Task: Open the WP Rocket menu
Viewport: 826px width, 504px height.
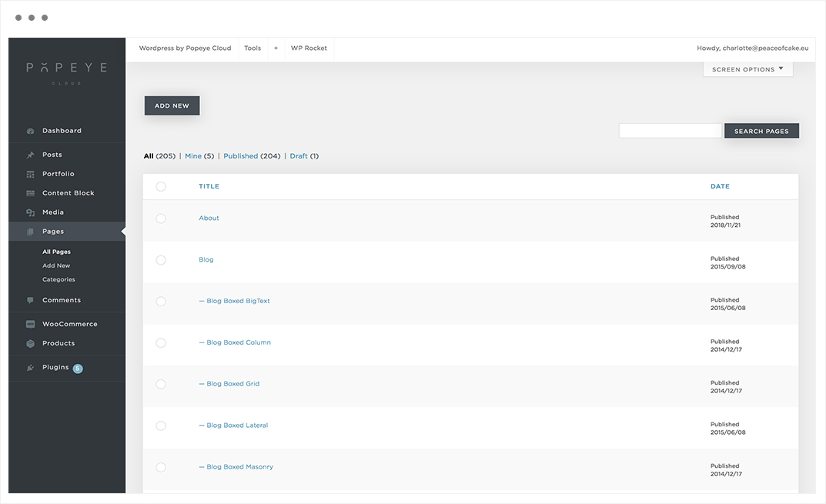Action: pos(309,48)
